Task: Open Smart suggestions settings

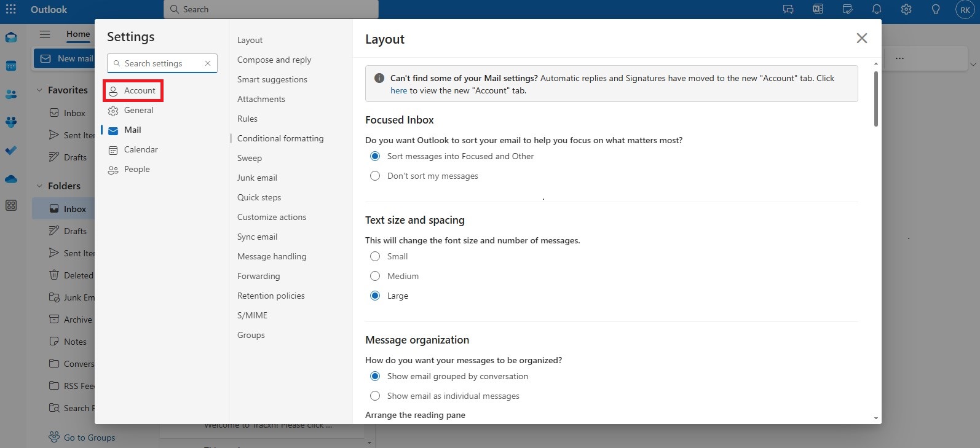Action: click(272, 79)
